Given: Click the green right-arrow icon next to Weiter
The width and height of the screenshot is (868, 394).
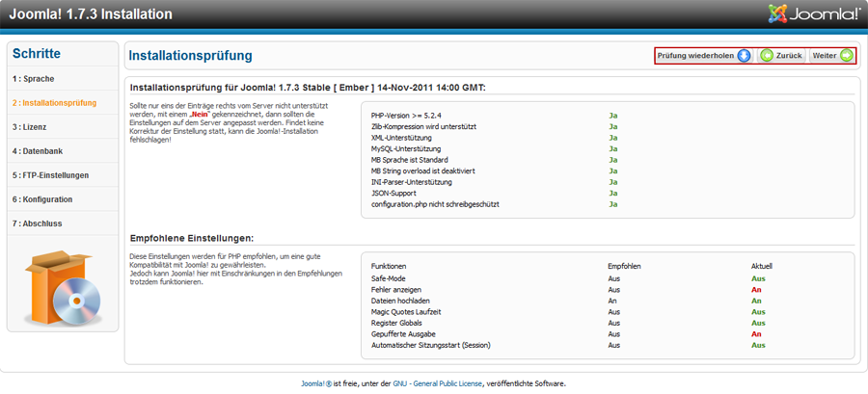Looking at the screenshot, I should tap(847, 56).
